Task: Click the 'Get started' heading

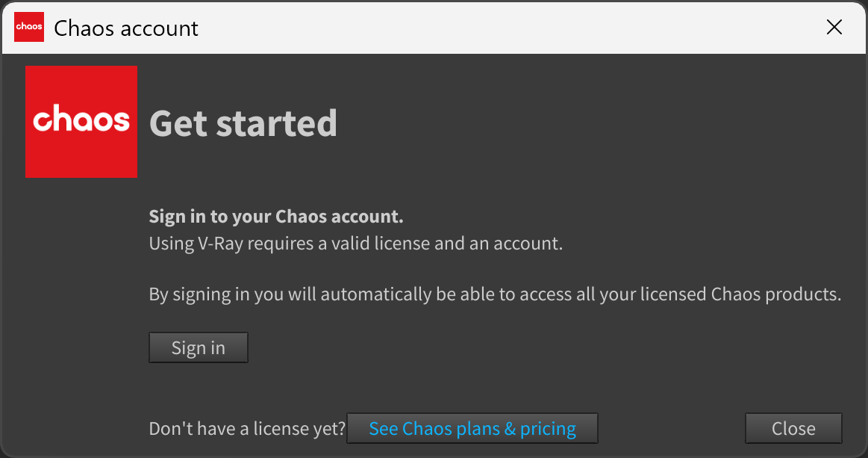Action: click(x=243, y=123)
